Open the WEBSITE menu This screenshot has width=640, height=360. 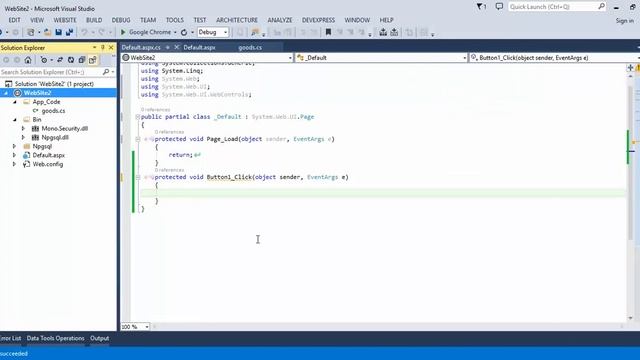(x=65, y=20)
